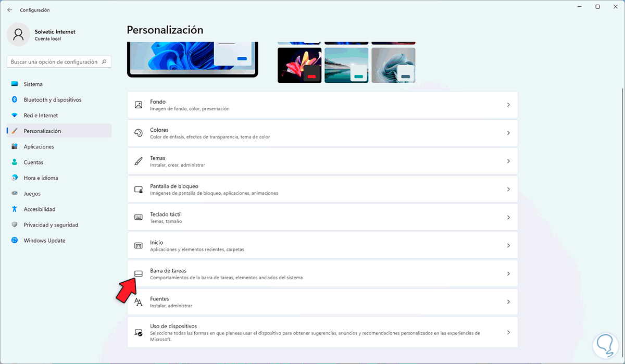625x364 pixels.
Task: Open the Fondo background settings
Action: point(322,105)
